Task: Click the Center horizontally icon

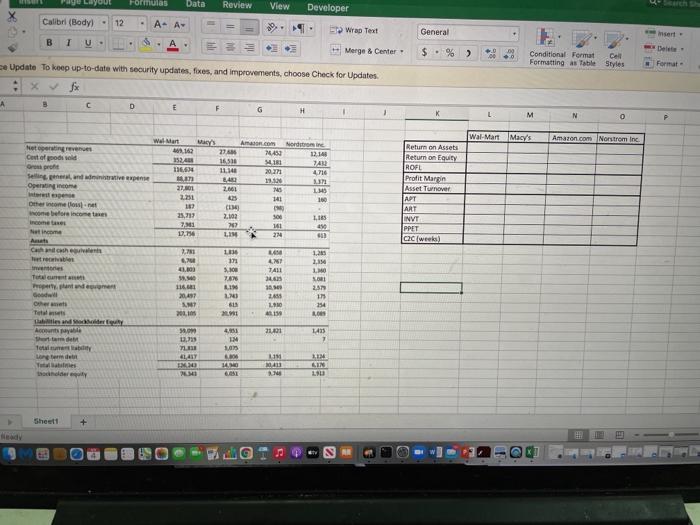Action: pyautogui.click(x=230, y=47)
